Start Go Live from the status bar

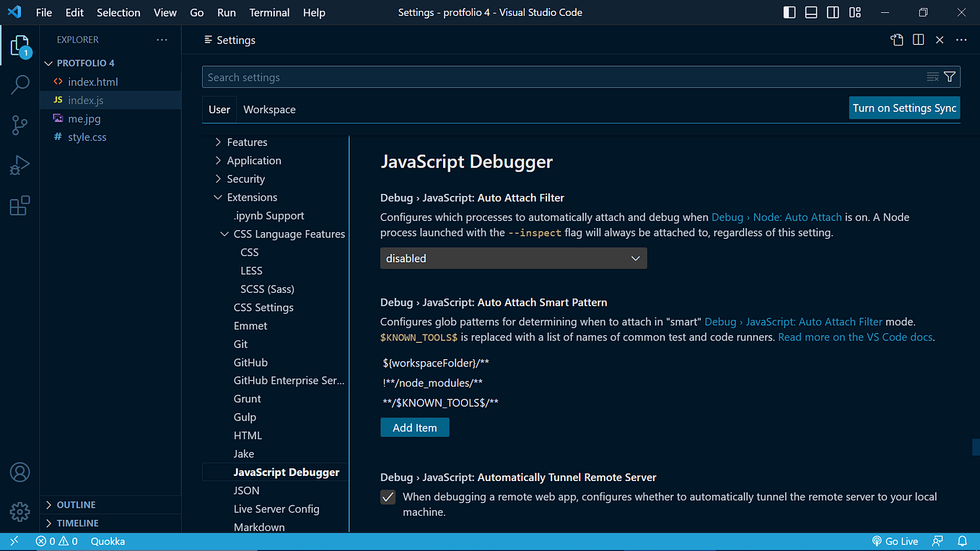[x=895, y=541]
